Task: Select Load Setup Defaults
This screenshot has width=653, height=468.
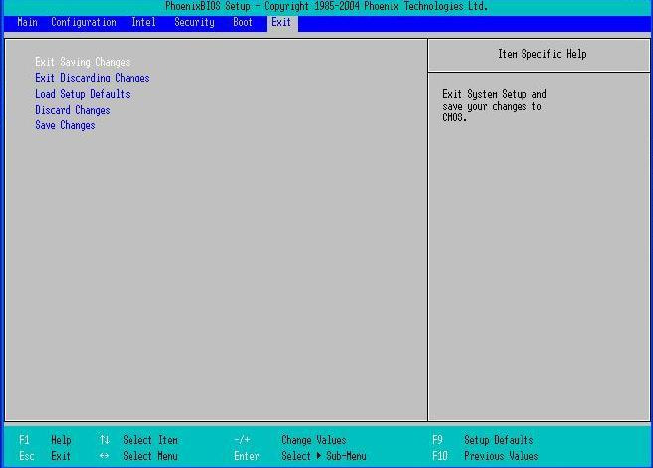Action: [82, 94]
